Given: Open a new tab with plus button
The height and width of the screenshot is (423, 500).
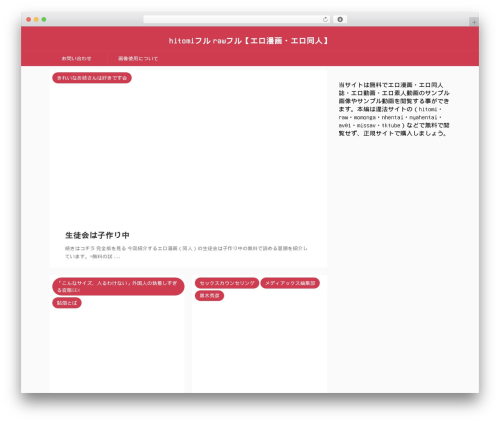Looking at the screenshot, I should tap(474, 22).
